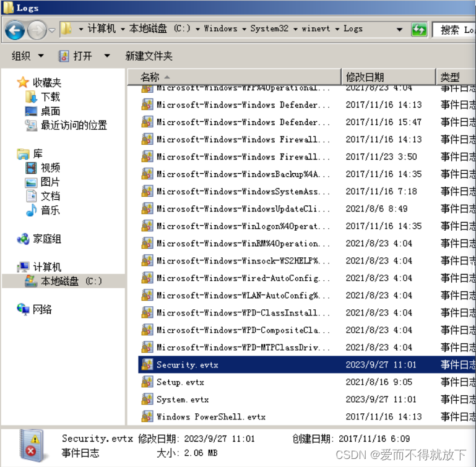Screen dimensions: 476x467
Task: Click Security.evtx date 2023/9/27 11:01
Action: pos(381,364)
